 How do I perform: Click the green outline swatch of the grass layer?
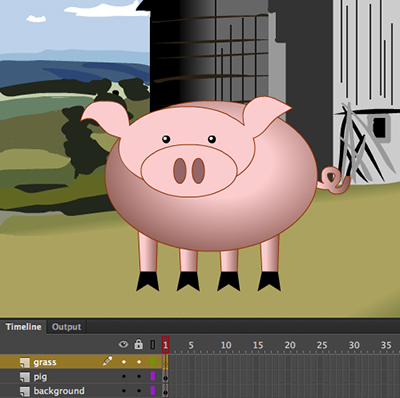point(153,362)
